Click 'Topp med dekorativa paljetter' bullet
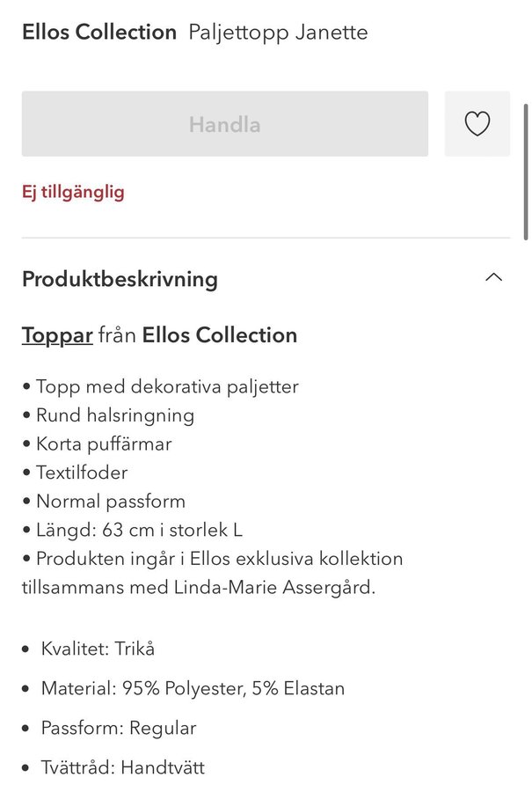This screenshot has height=792, width=532. pos(167,386)
